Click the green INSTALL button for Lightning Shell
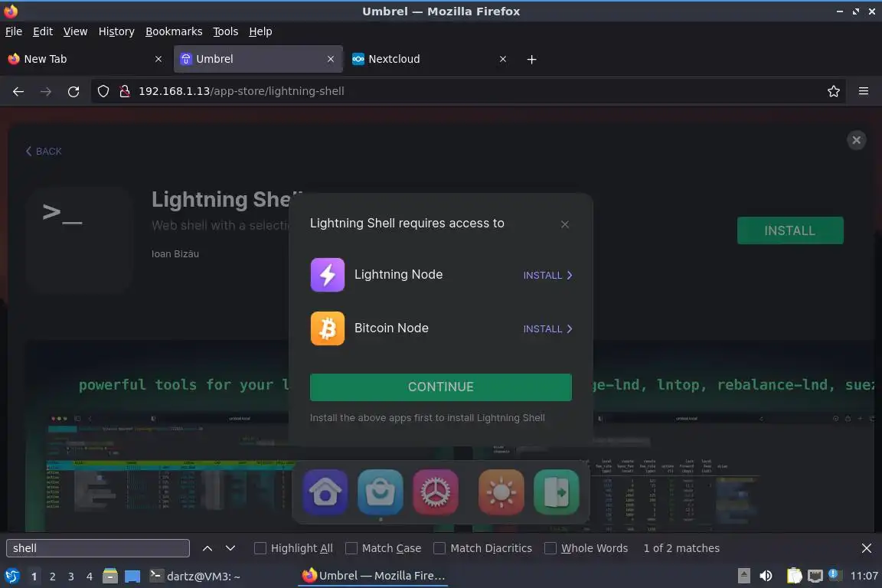 [790, 230]
